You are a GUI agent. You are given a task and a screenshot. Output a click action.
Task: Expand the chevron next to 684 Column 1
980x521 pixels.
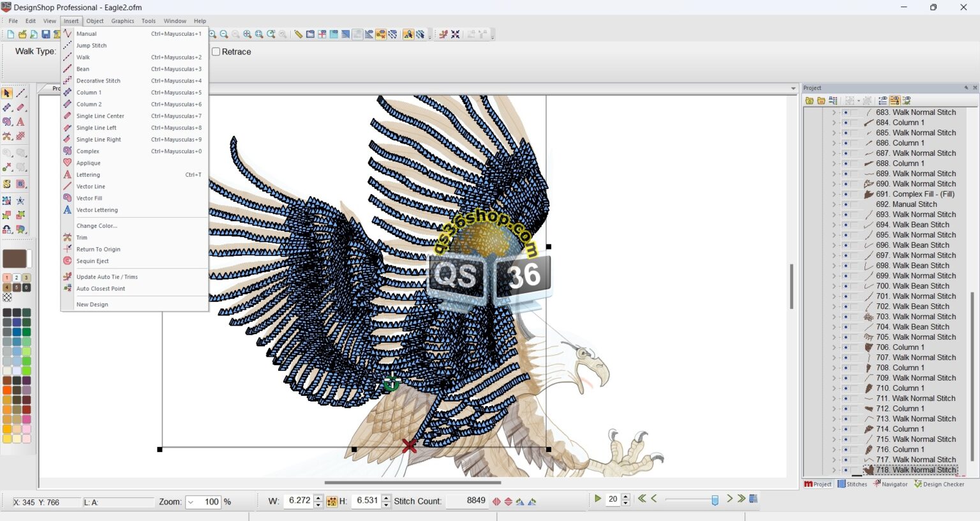pyautogui.click(x=835, y=122)
